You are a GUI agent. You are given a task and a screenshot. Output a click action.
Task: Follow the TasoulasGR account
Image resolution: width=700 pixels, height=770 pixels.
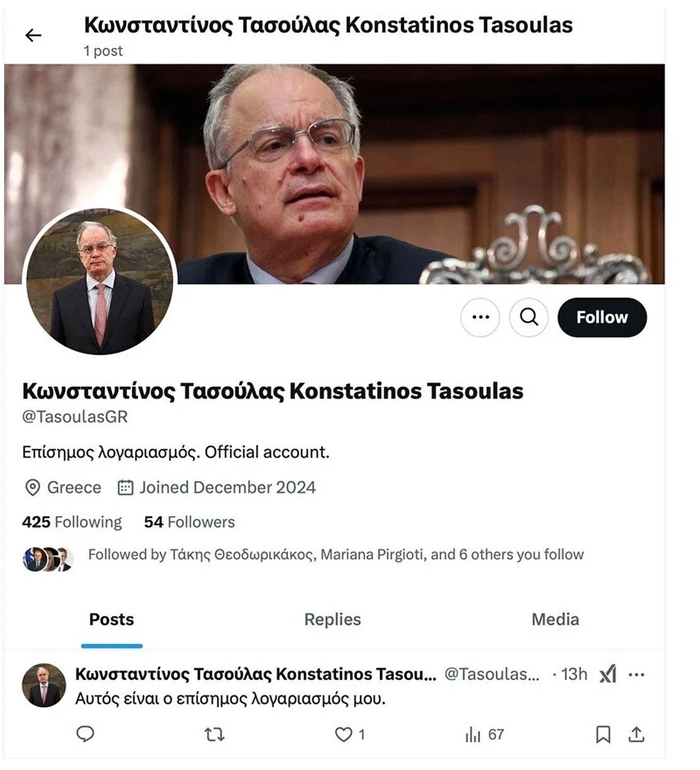pos(602,317)
